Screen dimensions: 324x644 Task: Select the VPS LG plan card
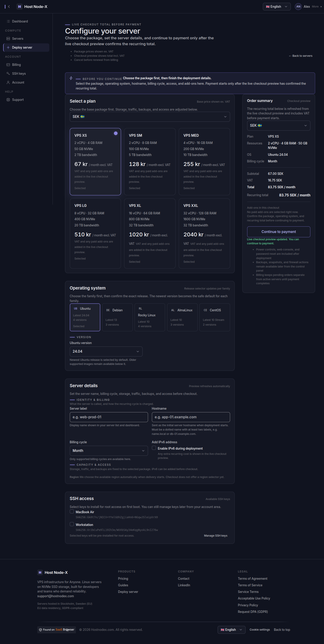point(95,233)
